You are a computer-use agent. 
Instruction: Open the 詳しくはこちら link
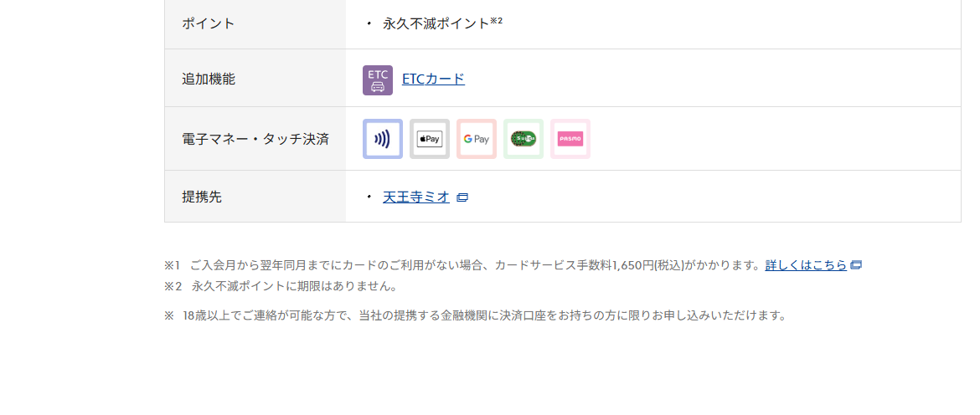point(806,265)
